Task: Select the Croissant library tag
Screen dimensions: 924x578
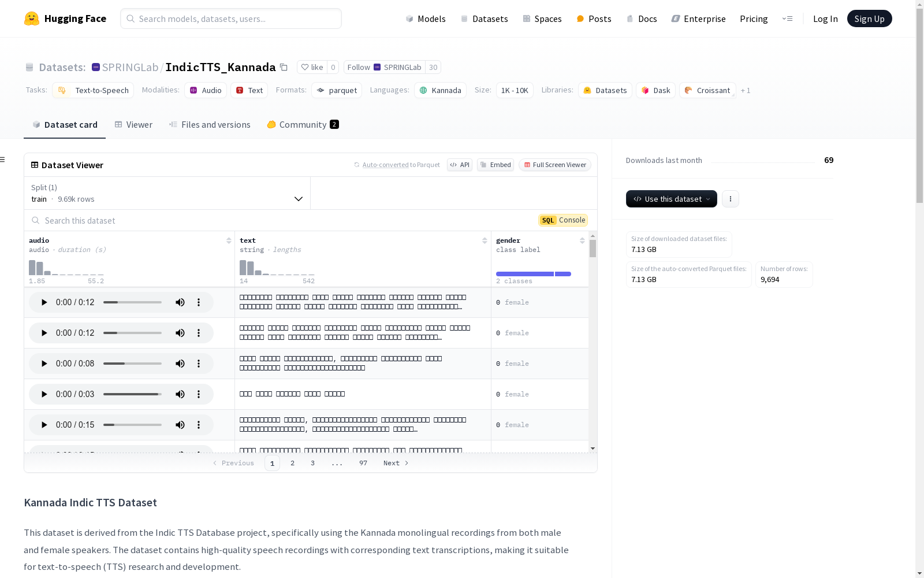Action: [x=707, y=90]
